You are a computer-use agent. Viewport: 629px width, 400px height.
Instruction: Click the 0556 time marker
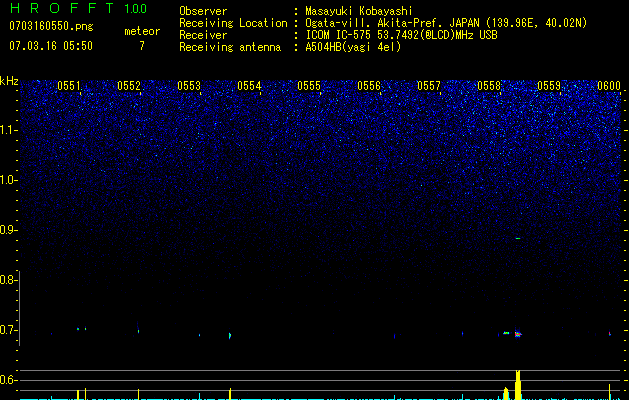coord(369,86)
